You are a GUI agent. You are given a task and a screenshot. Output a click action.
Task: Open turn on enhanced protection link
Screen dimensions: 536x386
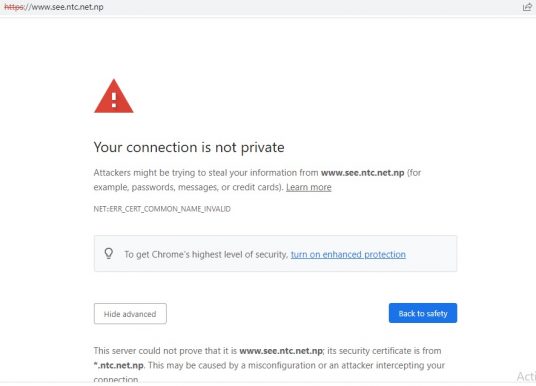(348, 254)
